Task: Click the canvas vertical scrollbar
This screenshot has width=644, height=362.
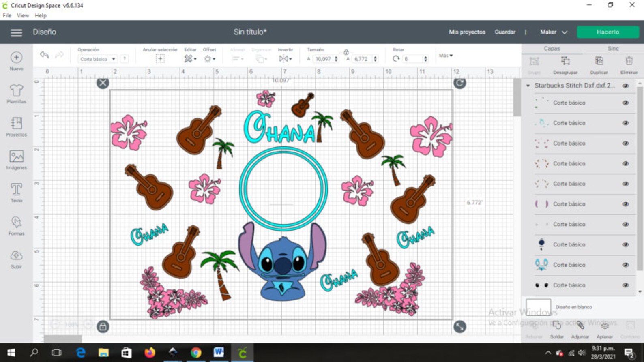Action: click(x=517, y=97)
